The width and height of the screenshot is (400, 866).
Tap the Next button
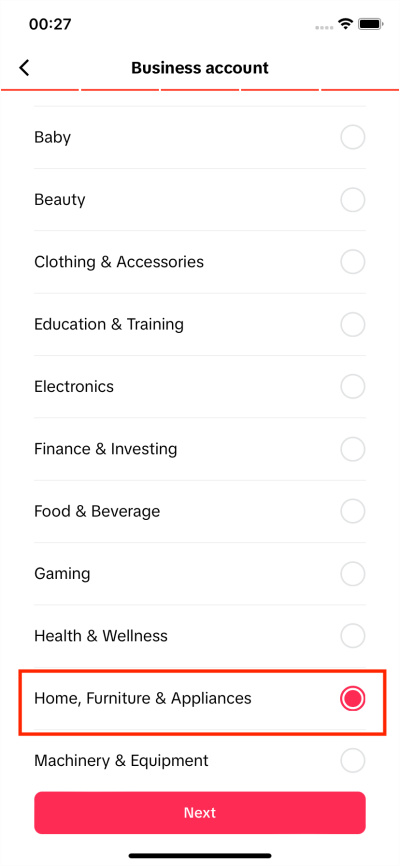(x=200, y=812)
